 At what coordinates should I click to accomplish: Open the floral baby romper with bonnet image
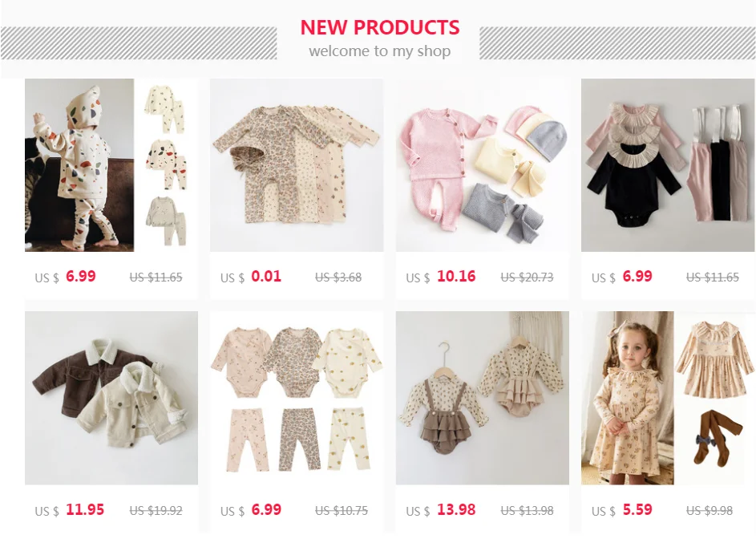coord(297,165)
